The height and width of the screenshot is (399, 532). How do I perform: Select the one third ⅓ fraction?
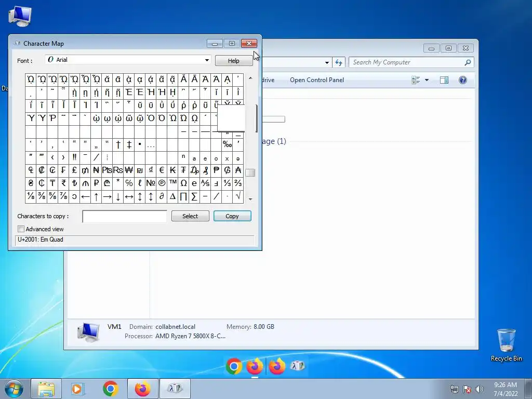227,183
